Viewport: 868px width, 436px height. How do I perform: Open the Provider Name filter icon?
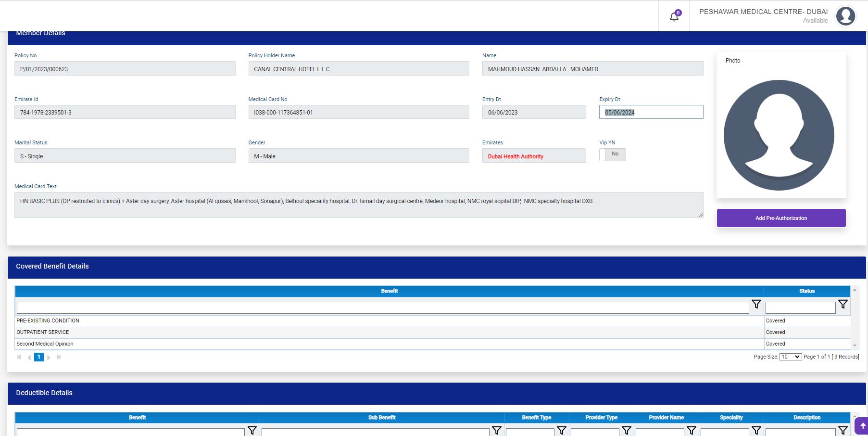691,430
